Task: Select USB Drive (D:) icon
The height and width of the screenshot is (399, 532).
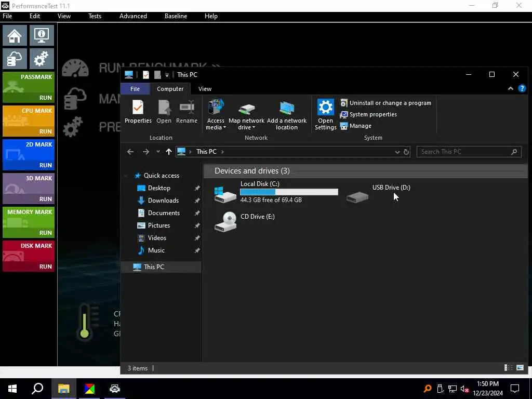Action: [x=357, y=196]
